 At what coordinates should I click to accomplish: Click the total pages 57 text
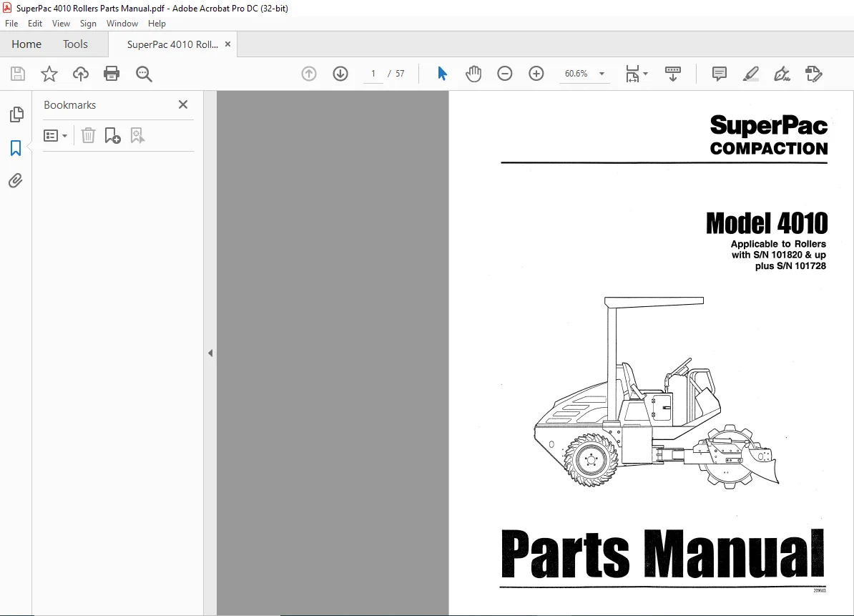[x=400, y=74]
